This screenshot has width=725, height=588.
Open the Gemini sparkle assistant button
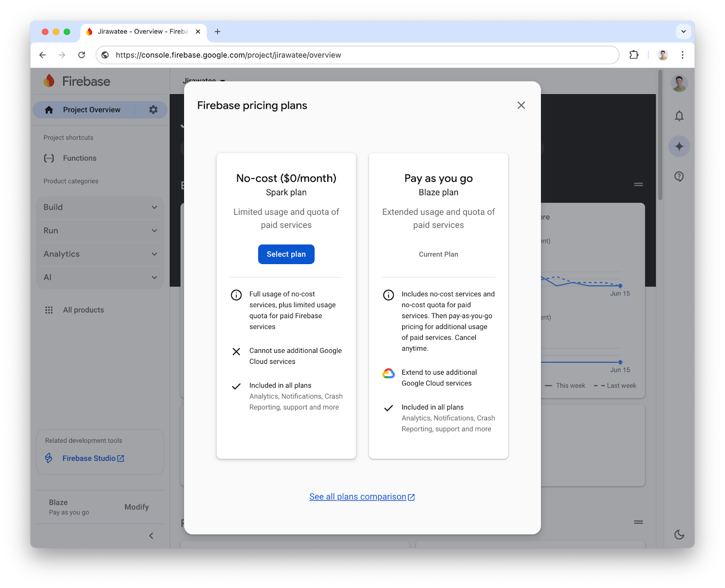tap(679, 146)
